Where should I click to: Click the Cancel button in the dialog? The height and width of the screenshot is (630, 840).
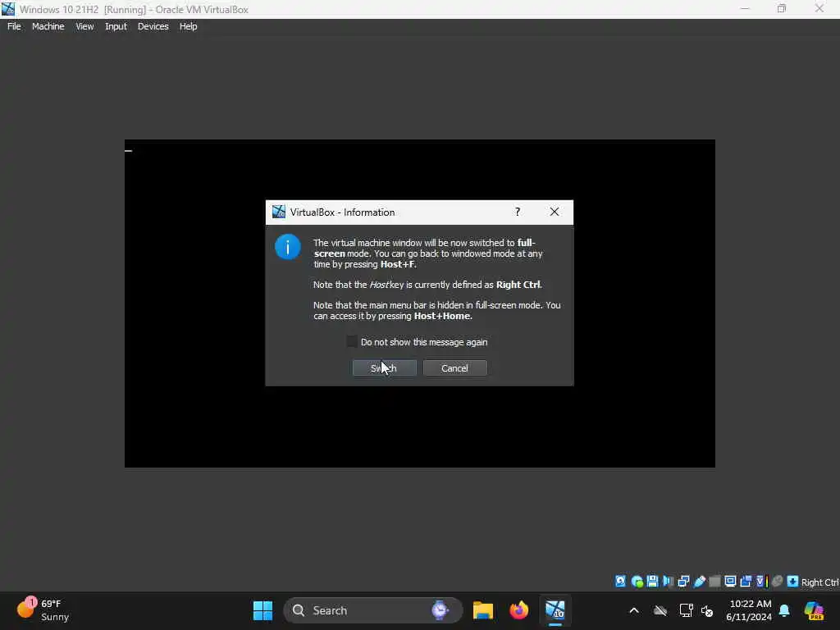tap(454, 368)
